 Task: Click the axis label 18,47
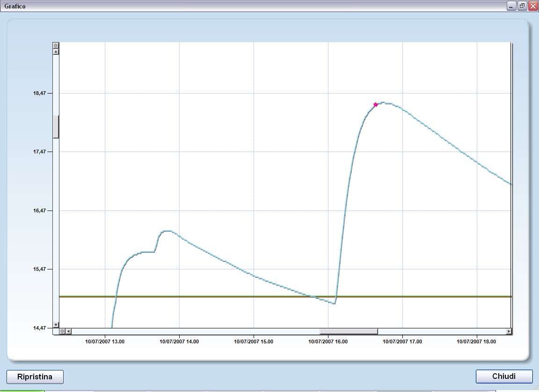pyautogui.click(x=39, y=93)
